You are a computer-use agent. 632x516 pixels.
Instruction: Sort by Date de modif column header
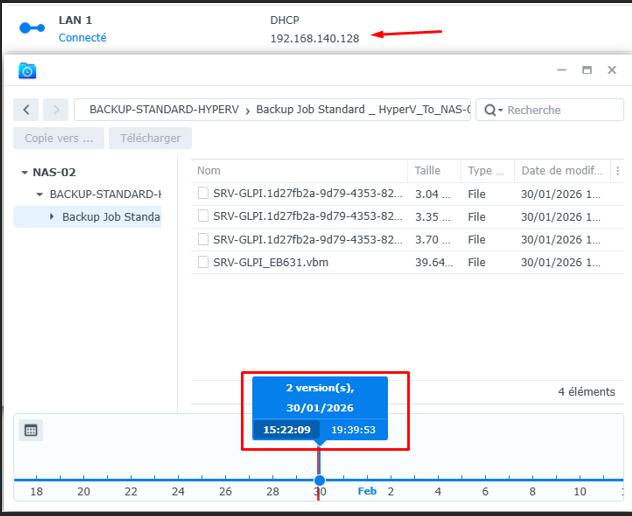click(x=562, y=171)
